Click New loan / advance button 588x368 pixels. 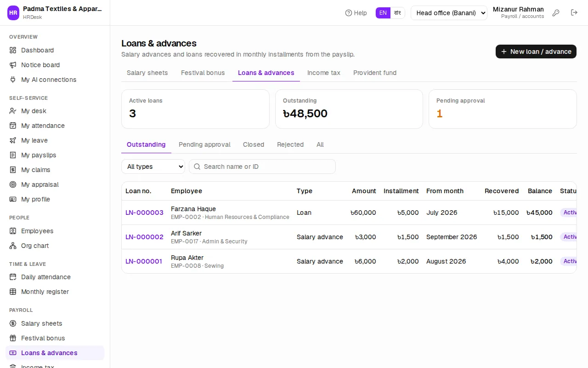coord(536,52)
